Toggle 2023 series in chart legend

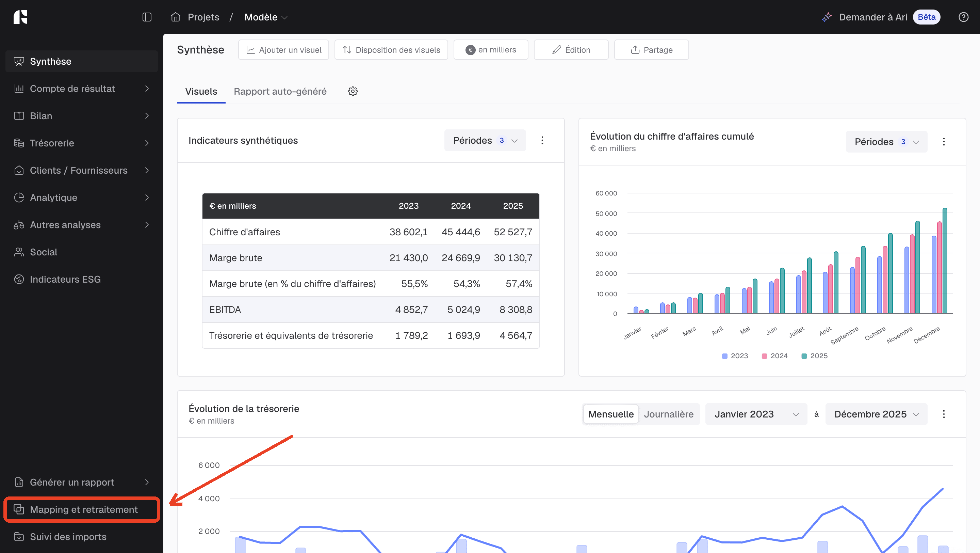pyautogui.click(x=735, y=356)
